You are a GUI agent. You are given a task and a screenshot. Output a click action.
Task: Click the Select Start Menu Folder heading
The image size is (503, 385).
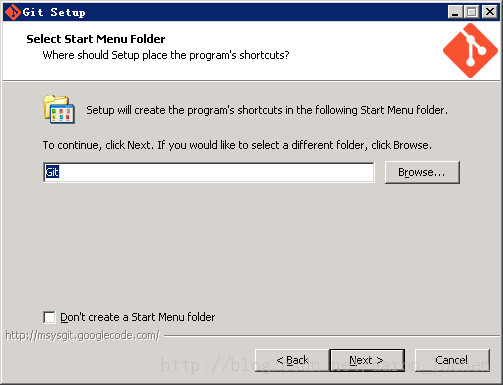[x=96, y=39]
